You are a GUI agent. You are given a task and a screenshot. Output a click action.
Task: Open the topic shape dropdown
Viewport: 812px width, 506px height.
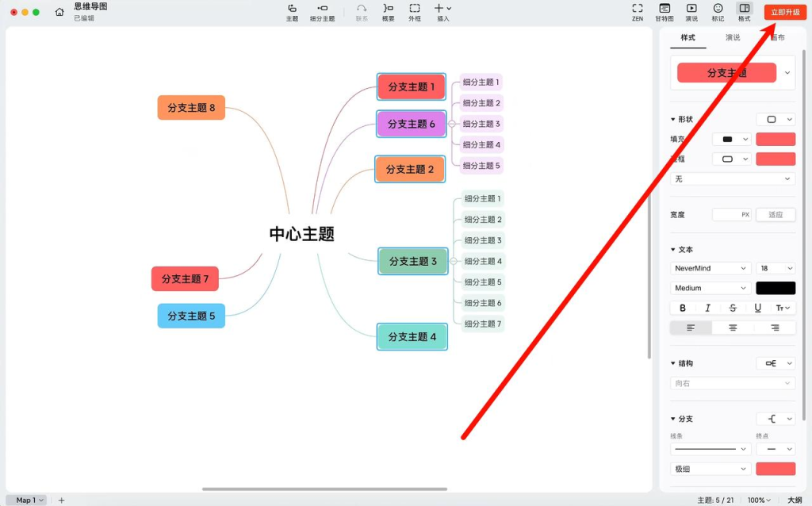coord(776,119)
